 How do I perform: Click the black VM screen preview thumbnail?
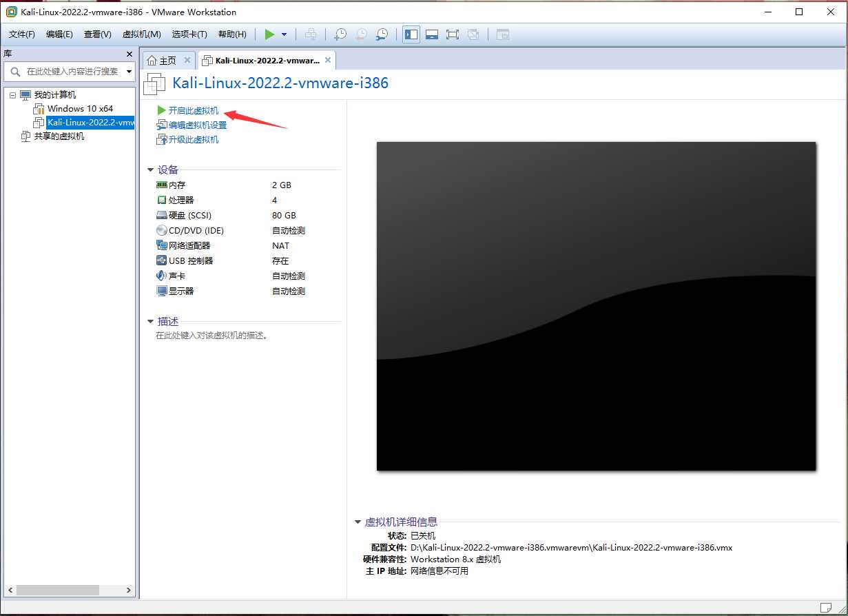coord(597,307)
